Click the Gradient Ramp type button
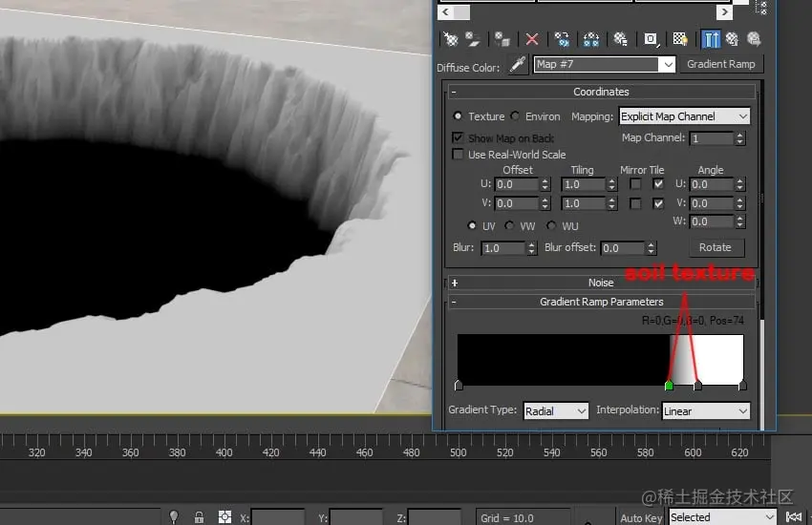This screenshot has height=525, width=812. coord(721,64)
